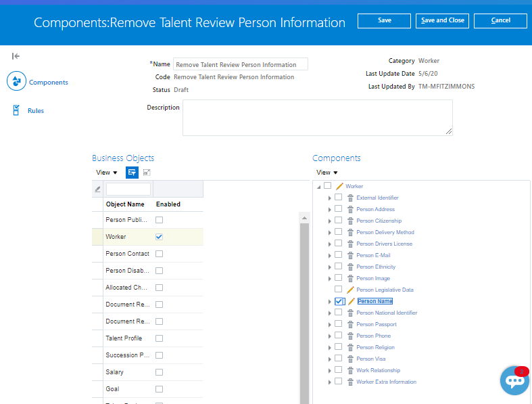The height and width of the screenshot is (404, 532).
Task: Click the Business Objects vertical scrollbar track
Action: click(304, 313)
